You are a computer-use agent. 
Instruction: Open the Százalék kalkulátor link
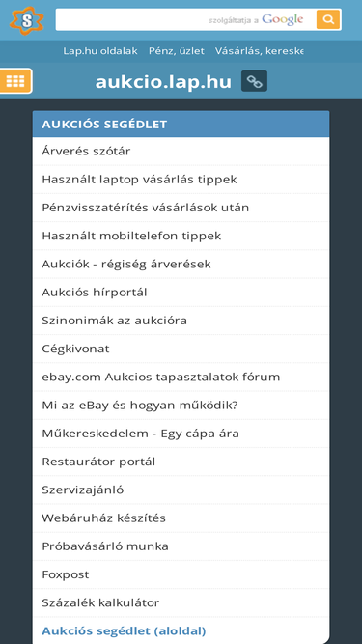pos(100,602)
